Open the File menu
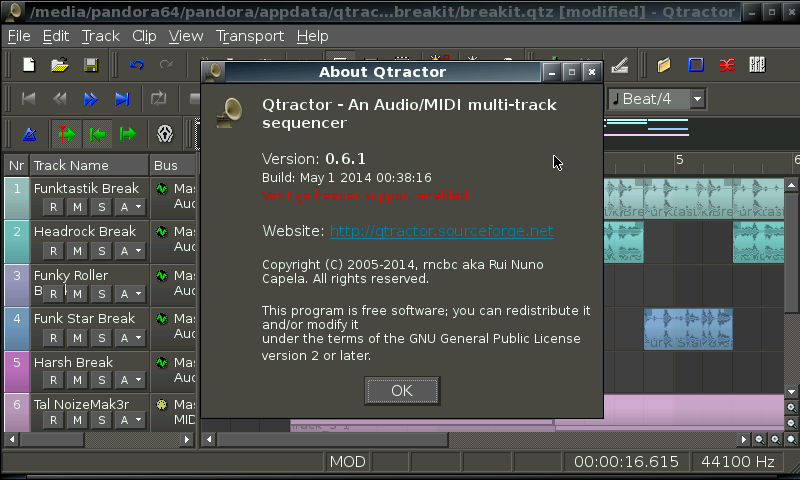The height and width of the screenshot is (480, 800). click(19, 36)
